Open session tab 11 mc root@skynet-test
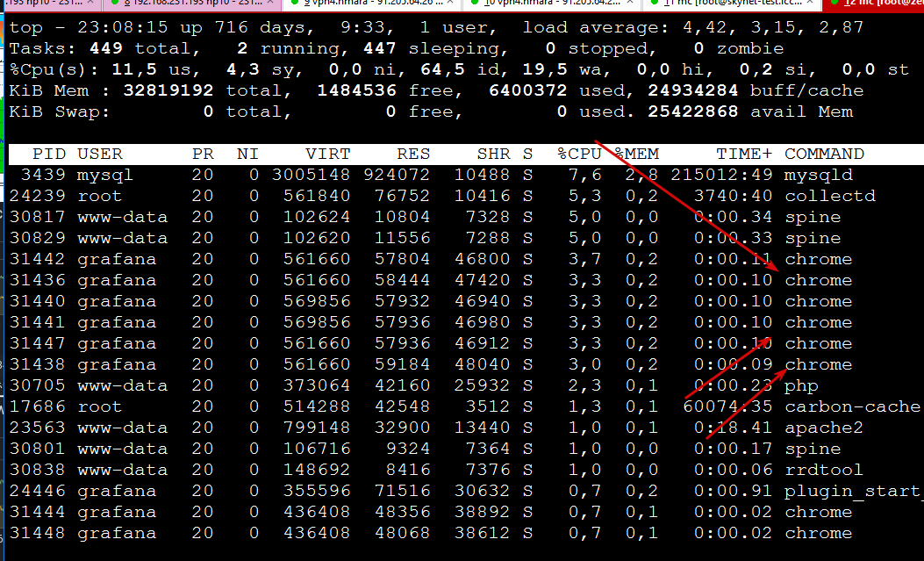924x561 pixels. click(x=731, y=3)
